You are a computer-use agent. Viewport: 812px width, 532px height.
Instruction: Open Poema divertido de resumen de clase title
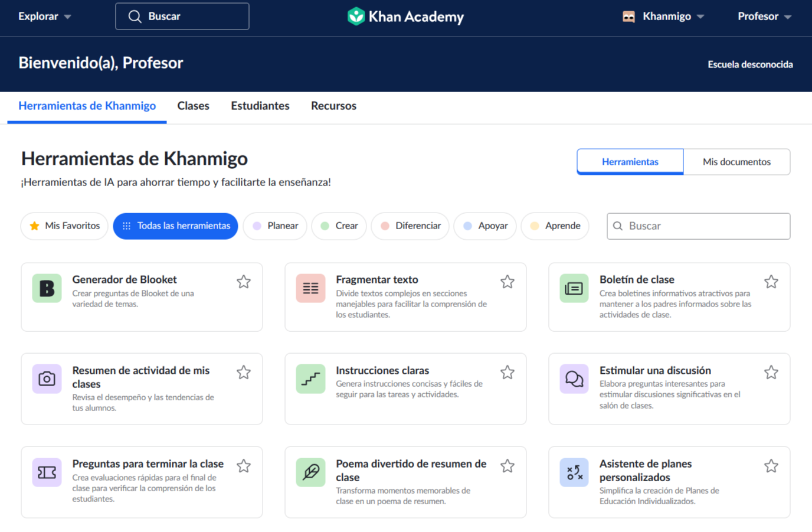coord(411,471)
